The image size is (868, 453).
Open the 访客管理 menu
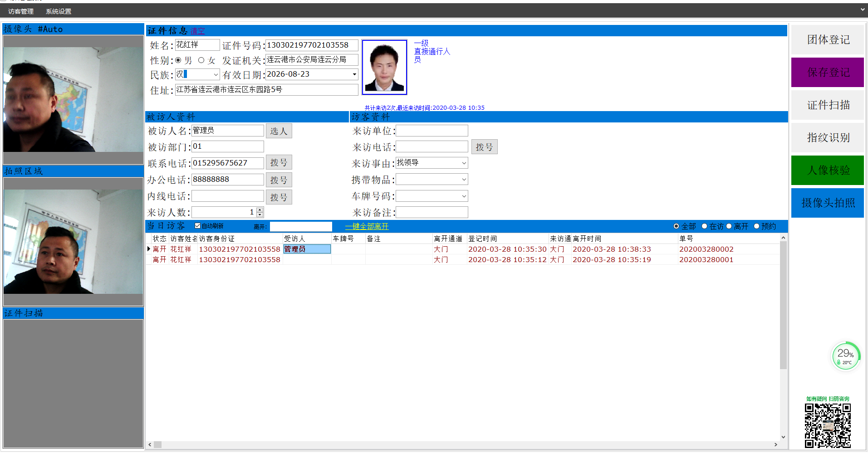pos(21,11)
